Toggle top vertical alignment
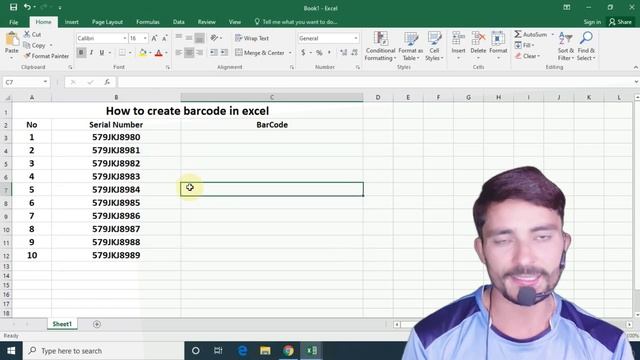 [179, 38]
